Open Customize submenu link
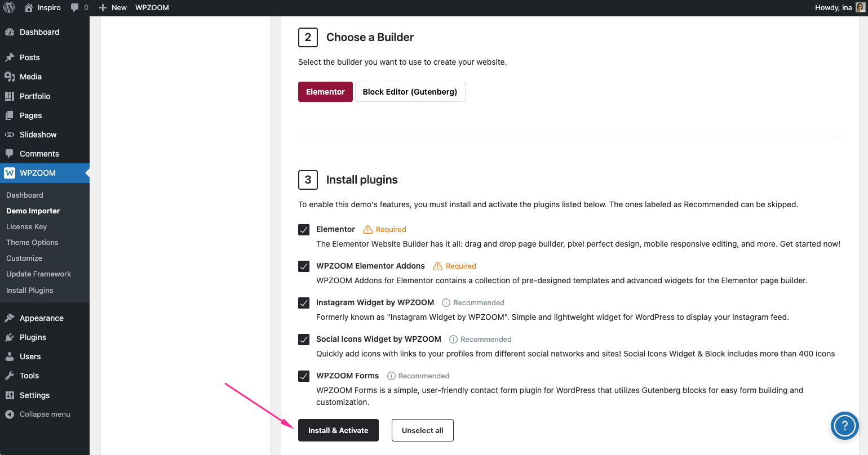 pyautogui.click(x=24, y=258)
